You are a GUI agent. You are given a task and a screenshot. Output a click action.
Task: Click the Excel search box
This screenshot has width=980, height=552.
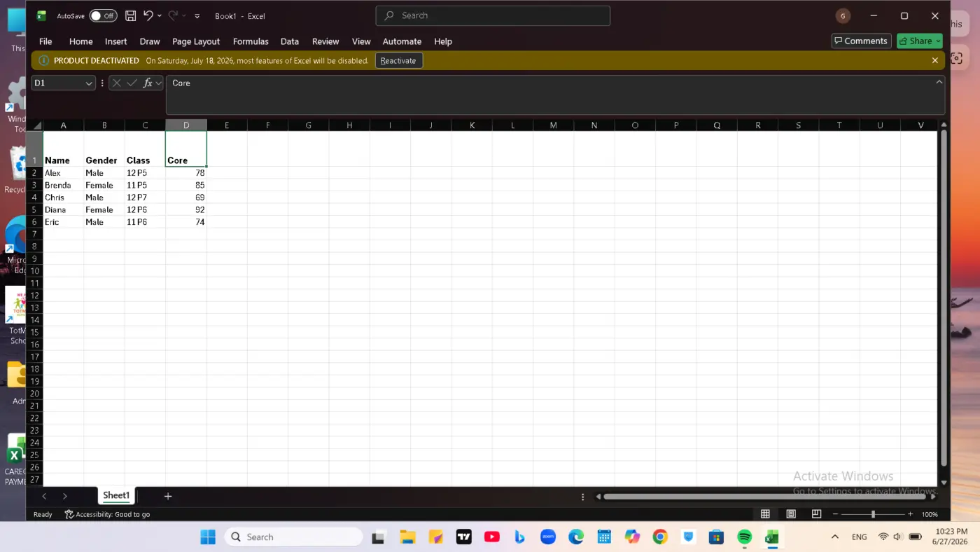[493, 15]
